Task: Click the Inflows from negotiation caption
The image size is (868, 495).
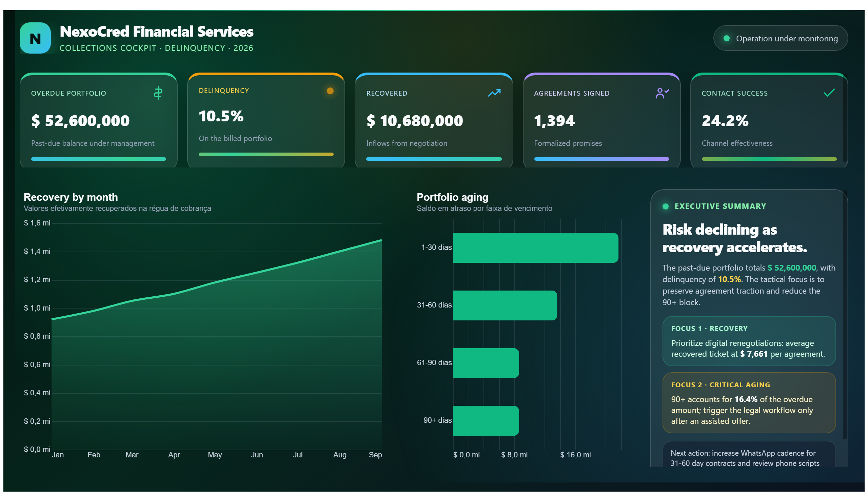Action: tap(407, 143)
